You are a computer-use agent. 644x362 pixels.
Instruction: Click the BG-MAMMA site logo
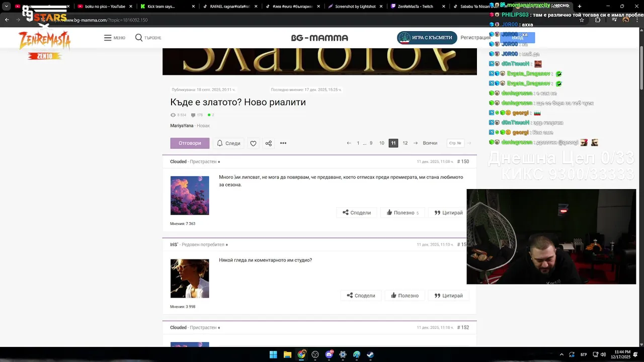(319, 38)
